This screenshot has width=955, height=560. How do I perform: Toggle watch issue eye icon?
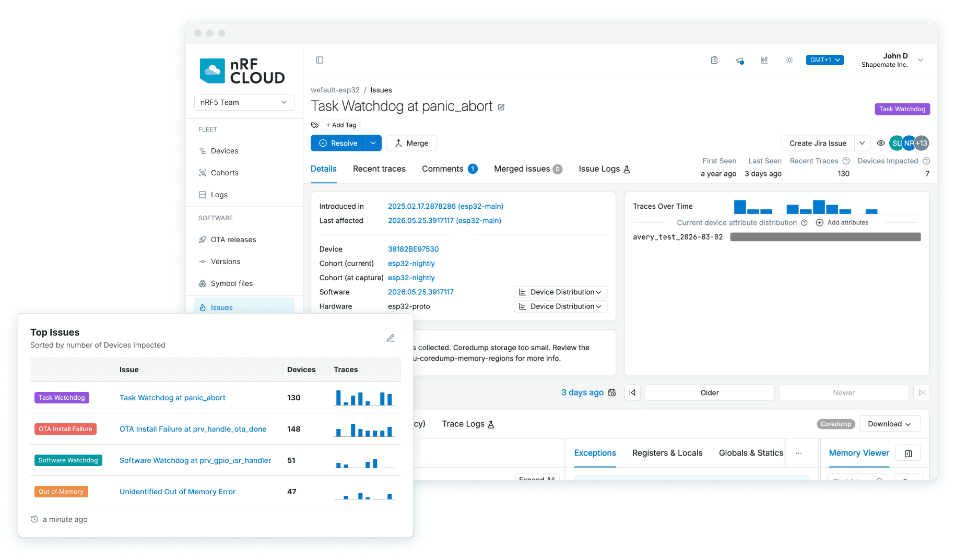[881, 143]
